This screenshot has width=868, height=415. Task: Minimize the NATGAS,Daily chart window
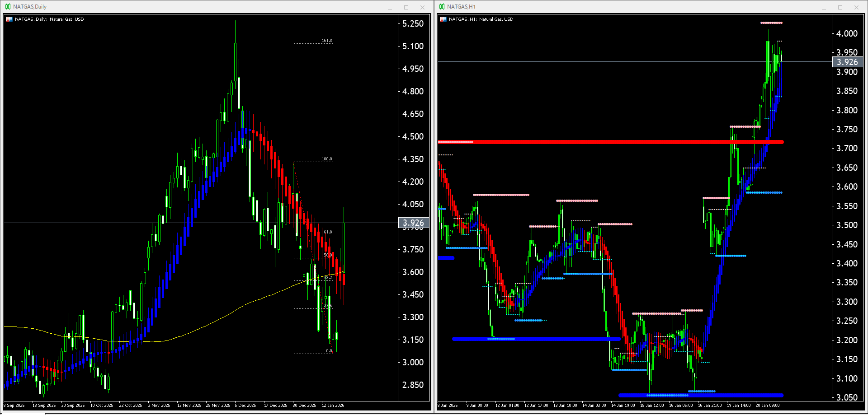(390, 7)
